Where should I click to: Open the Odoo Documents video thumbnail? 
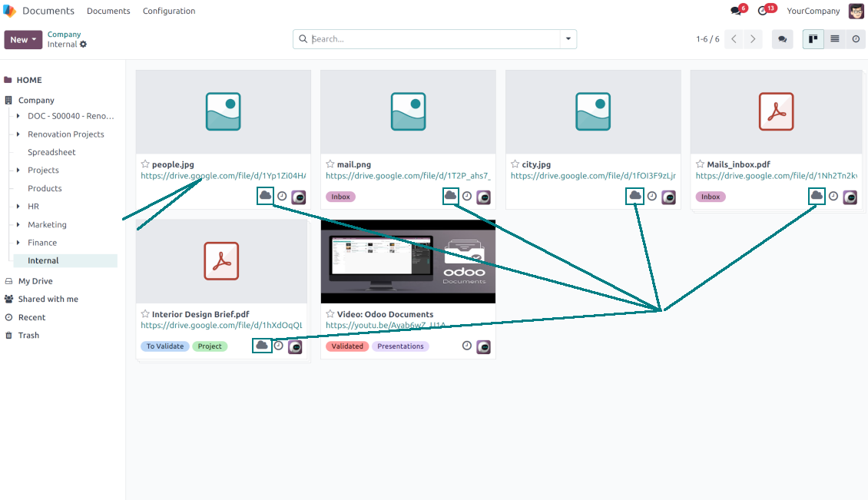click(x=408, y=261)
